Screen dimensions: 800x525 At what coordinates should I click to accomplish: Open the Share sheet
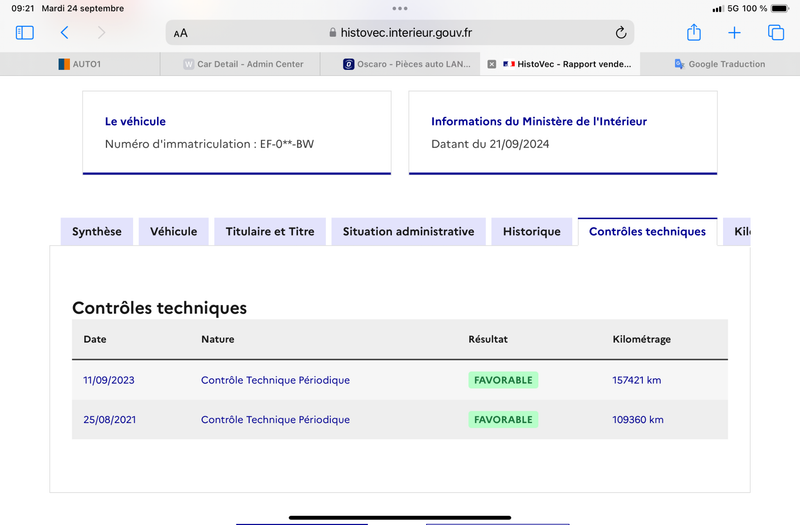(694, 32)
